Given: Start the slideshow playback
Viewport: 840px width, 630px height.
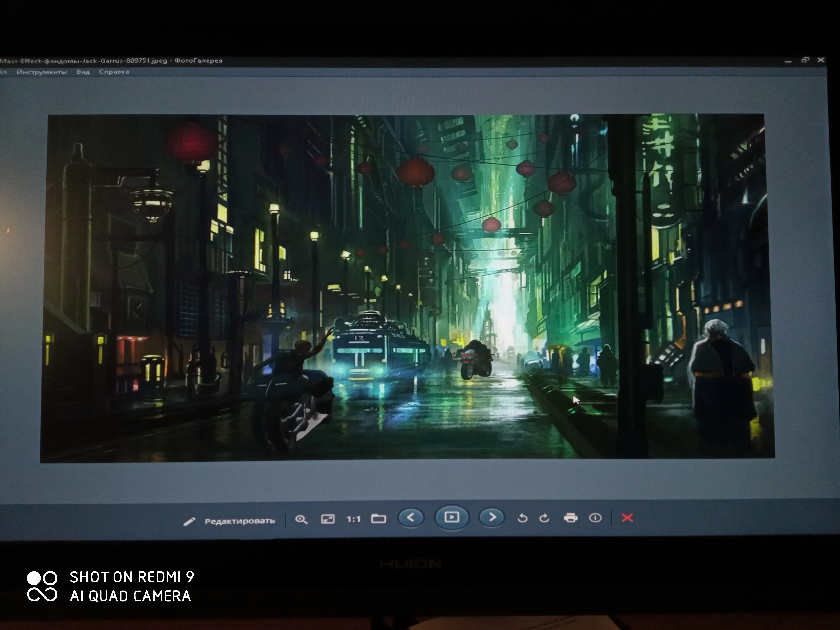Looking at the screenshot, I should pos(451,517).
